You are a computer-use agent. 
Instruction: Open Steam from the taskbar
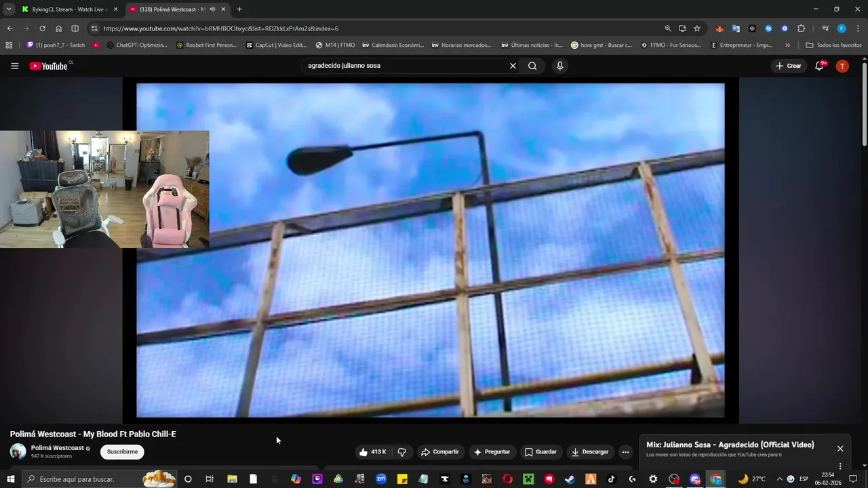coord(570,479)
